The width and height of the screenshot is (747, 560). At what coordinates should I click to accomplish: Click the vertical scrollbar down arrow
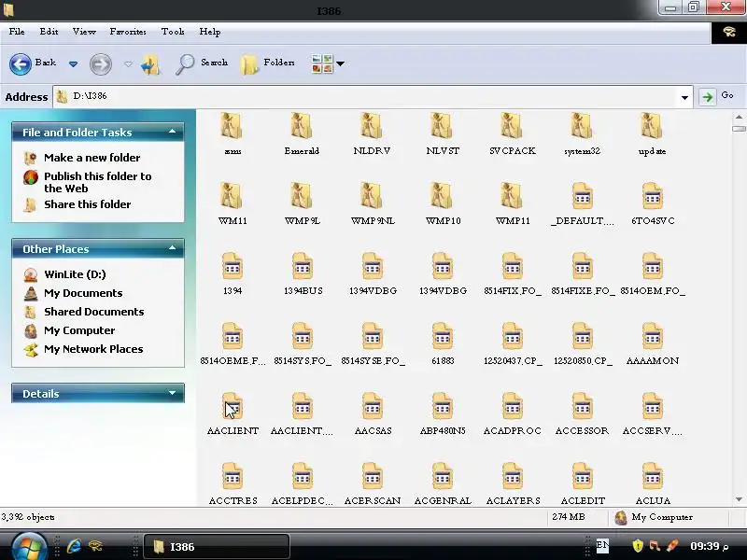(739, 499)
